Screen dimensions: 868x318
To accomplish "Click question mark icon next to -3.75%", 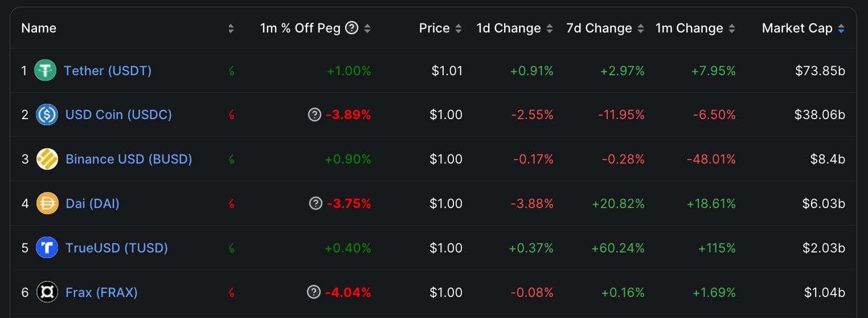I will pyautogui.click(x=316, y=203).
